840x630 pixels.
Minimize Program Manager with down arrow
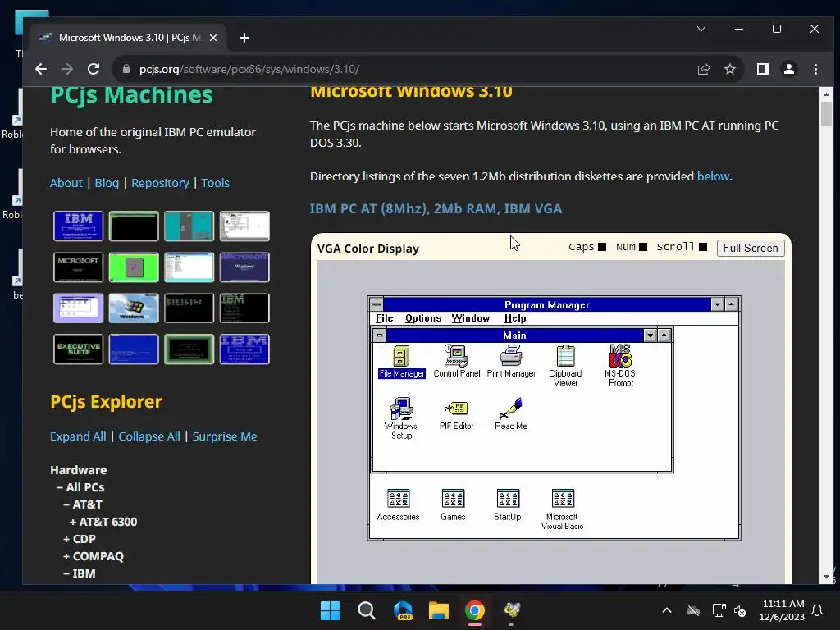point(717,304)
